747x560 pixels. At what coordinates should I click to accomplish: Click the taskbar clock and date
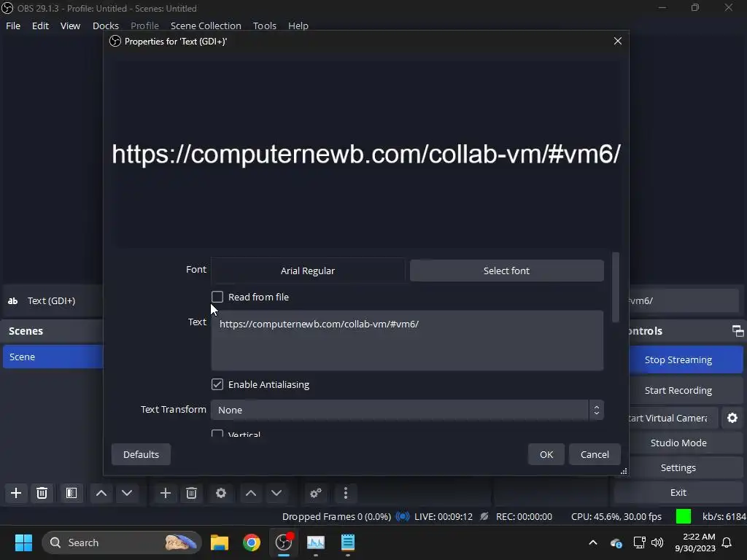(694, 542)
